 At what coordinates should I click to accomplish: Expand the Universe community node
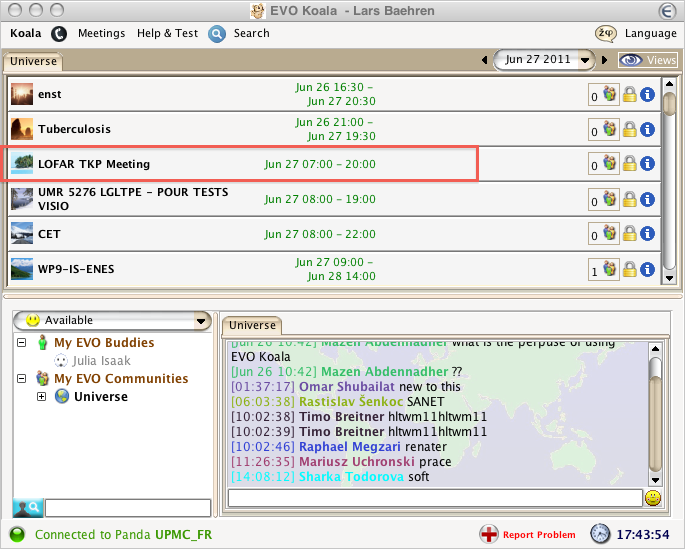tap(42, 397)
